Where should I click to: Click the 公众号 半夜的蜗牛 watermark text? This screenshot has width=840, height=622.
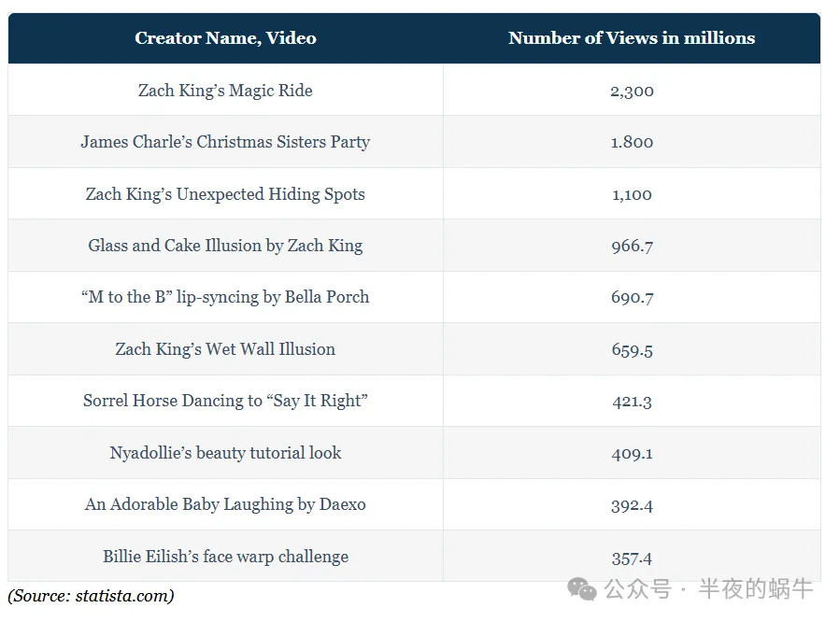(708, 588)
